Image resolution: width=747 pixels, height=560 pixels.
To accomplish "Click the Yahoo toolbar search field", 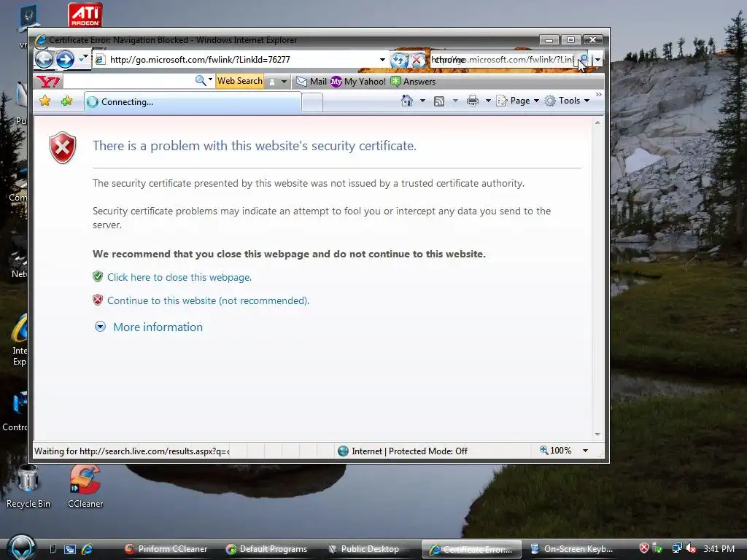I will tap(128, 82).
